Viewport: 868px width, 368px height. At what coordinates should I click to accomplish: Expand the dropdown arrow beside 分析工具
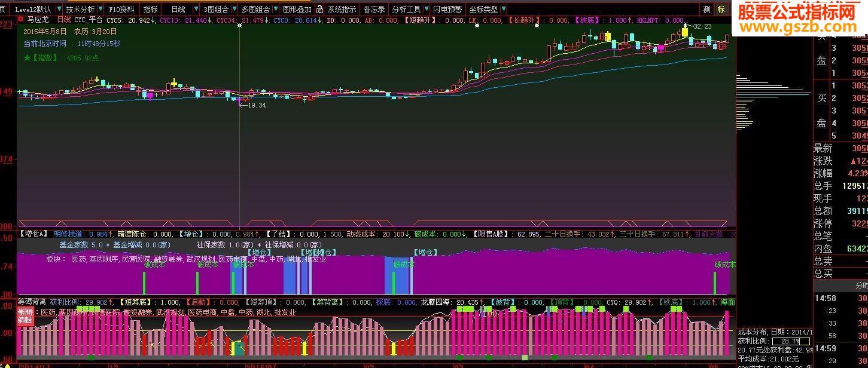427,10
